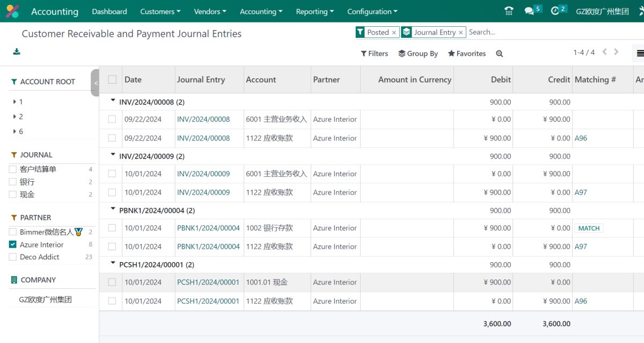
Task: Expand account root 6
Action: (x=14, y=131)
